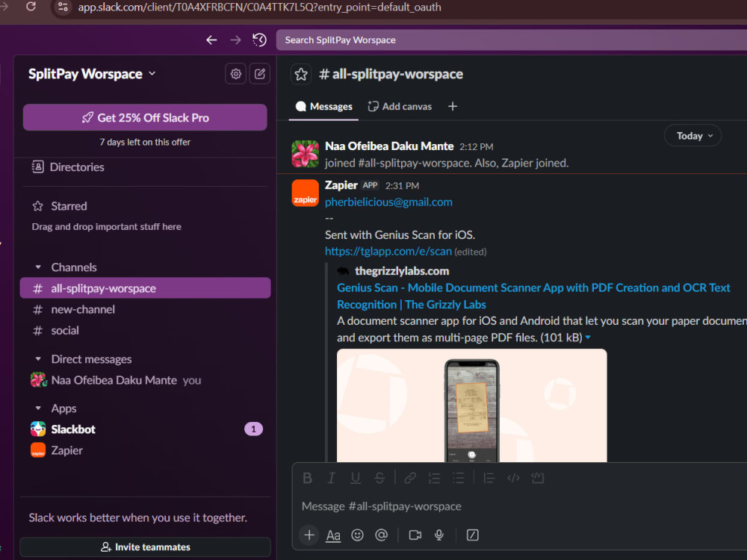The width and height of the screenshot is (747, 560).
Task: Go forward with the right arrow icon
Action: coord(235,40)
